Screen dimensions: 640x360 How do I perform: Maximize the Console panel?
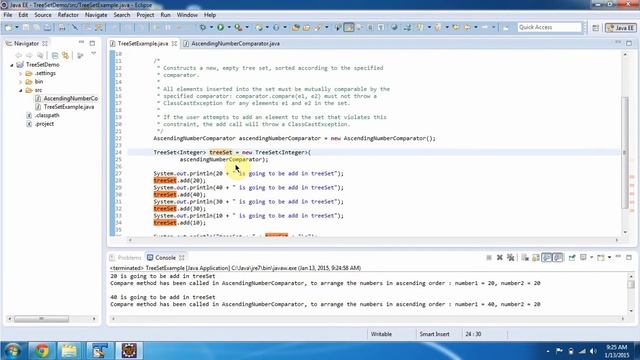629,257
